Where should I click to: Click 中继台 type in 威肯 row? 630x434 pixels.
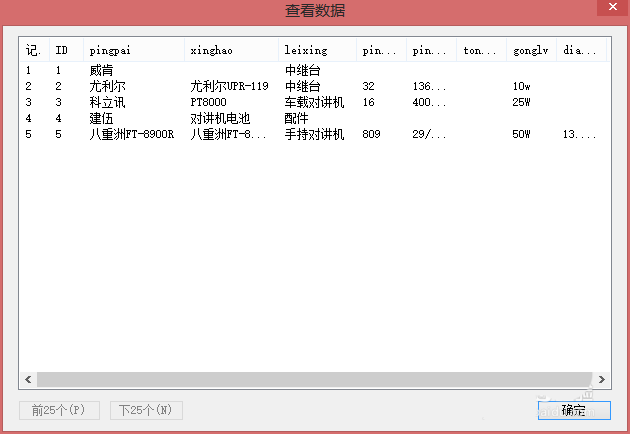(303, 70)
